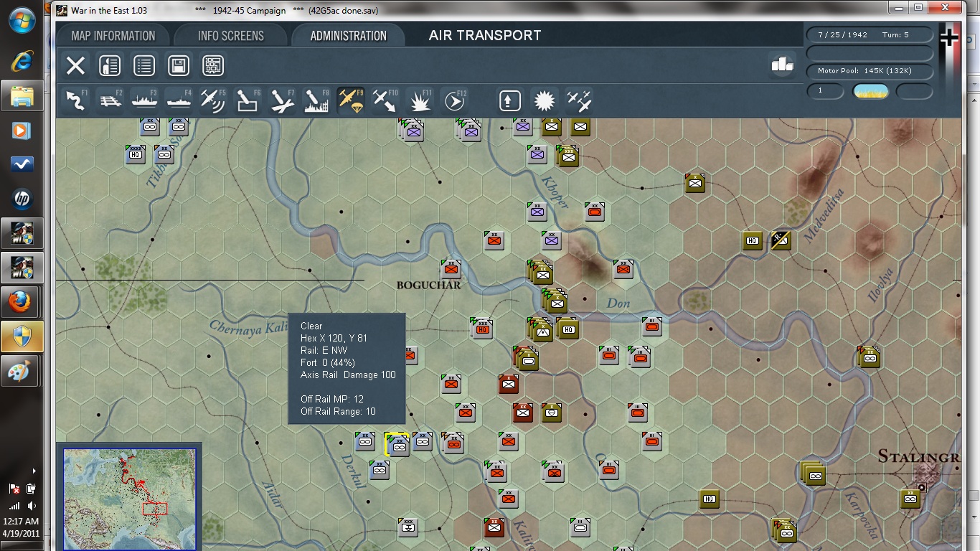The height and width of the screenshot is (551, 980).
Task: Click the field showing number 1
Action: tap(826, 91)
